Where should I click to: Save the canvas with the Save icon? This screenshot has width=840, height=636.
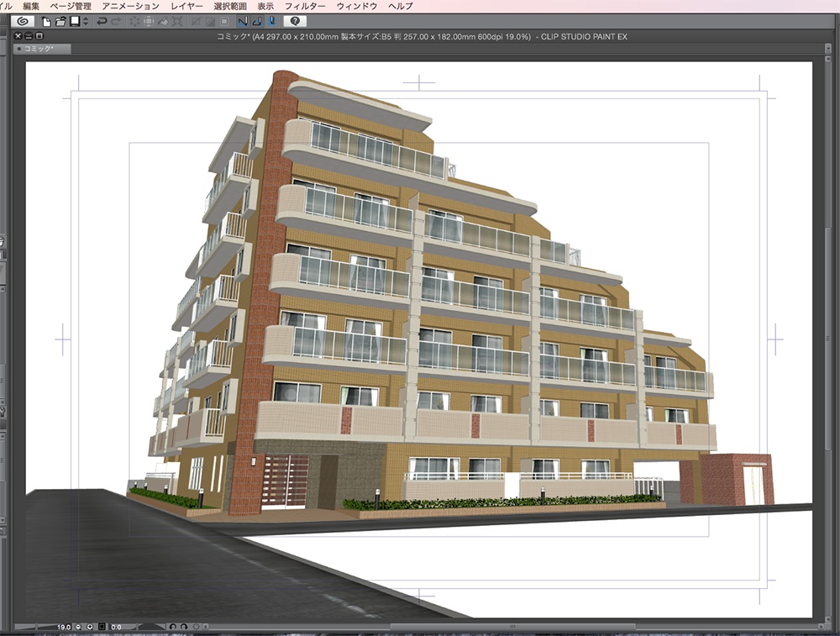click(75, 22)
